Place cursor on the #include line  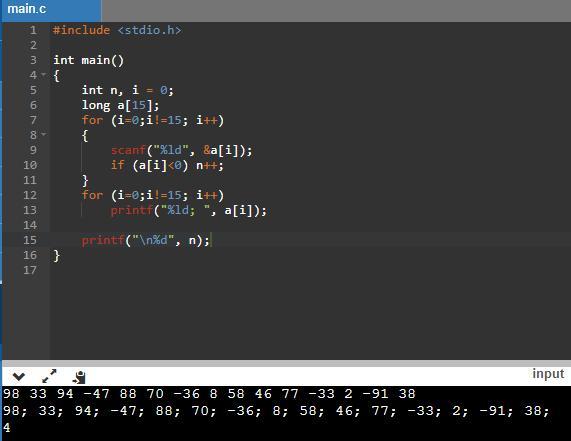pyautogui.click(x=117, y=30)
